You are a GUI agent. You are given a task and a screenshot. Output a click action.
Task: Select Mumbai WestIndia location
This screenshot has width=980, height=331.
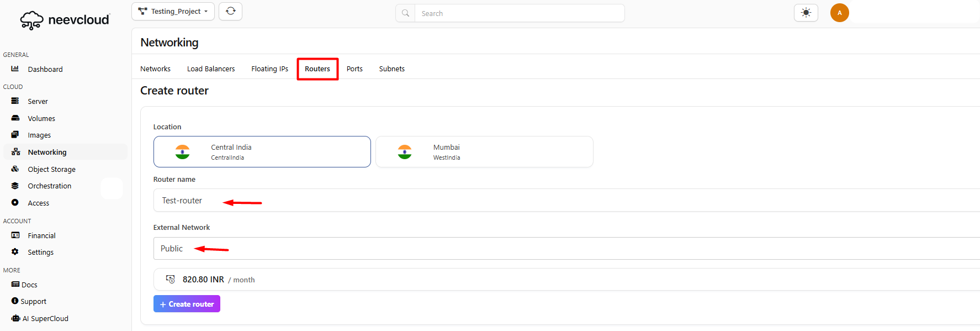pyautogui.click(x=484, y=152)
